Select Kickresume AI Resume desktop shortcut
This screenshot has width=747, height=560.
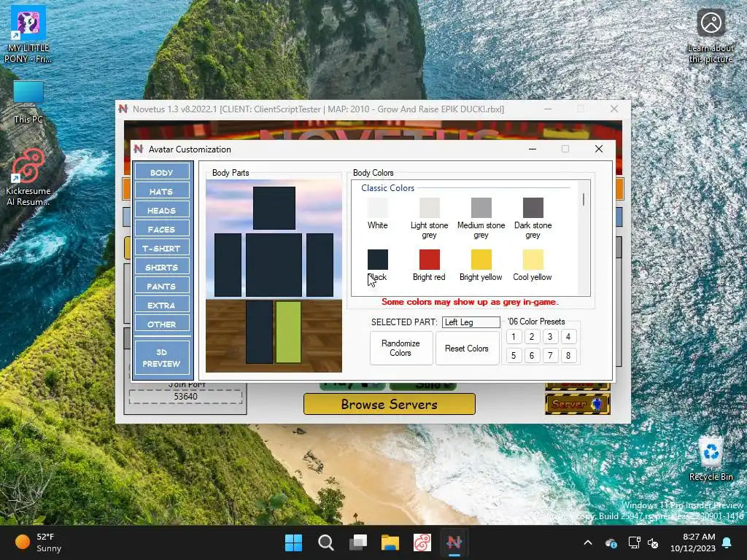tap(28, 177)
